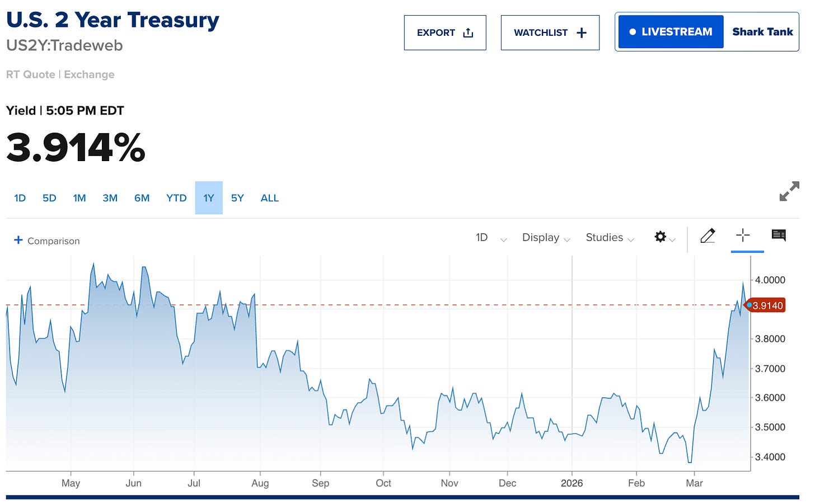Open the Shark Tank link
The height and width of the screenshot is (504, 815).
[762, 32]
